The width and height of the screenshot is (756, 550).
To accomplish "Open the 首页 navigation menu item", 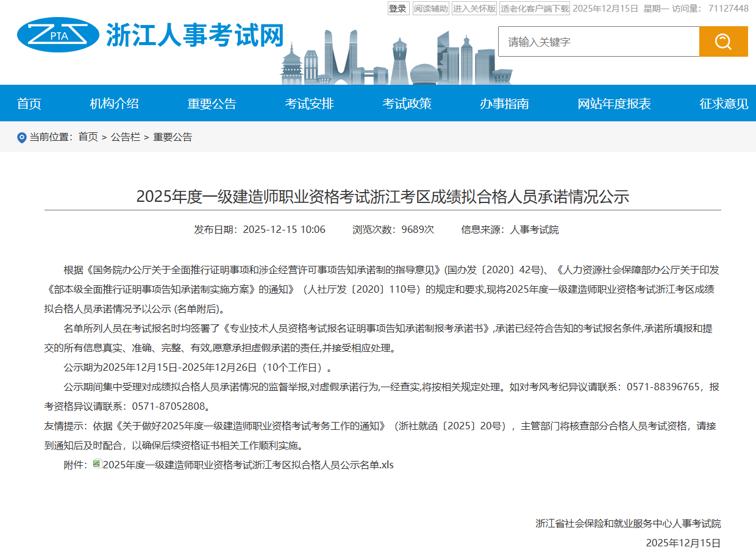I will [x=29, y=104].
